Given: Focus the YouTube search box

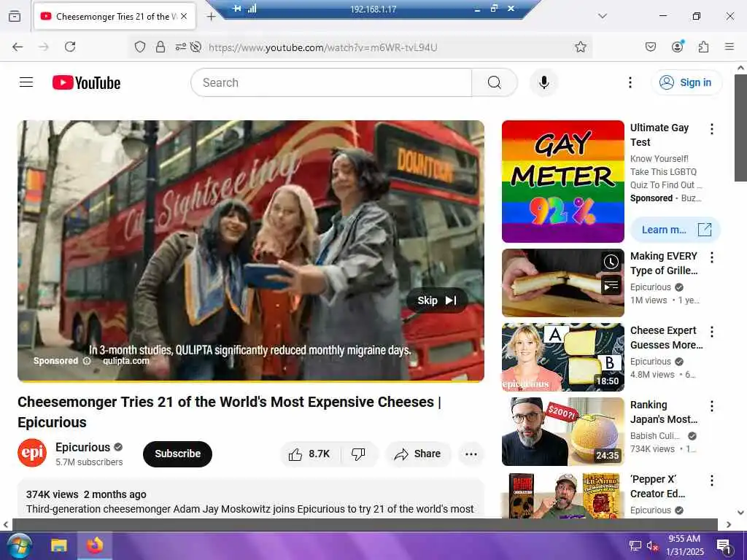Looking at the screenshot, I should 331,82.
